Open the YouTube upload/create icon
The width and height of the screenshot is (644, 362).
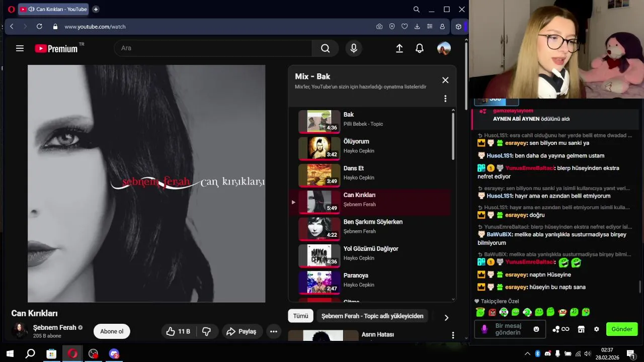(x=399, y=48)
